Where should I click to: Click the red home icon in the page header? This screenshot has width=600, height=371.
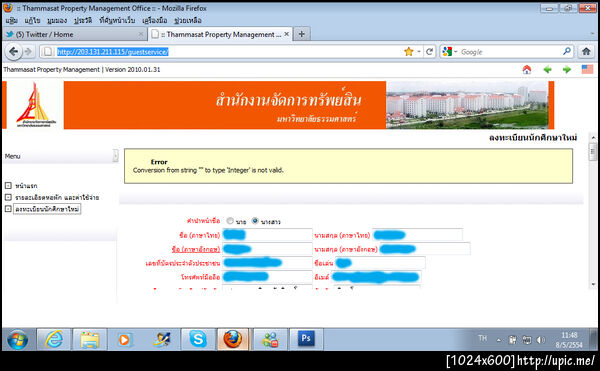(x=527, y=70)
